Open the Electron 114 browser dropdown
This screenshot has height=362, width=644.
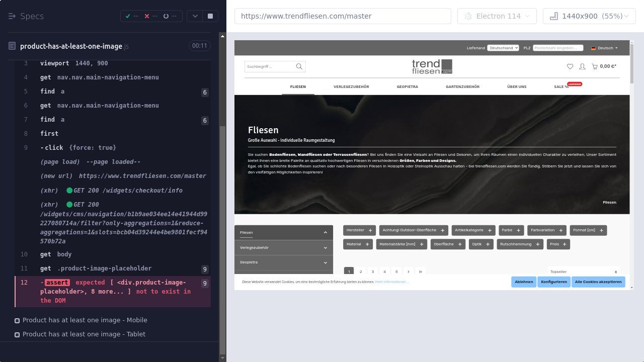coord(497,16)
